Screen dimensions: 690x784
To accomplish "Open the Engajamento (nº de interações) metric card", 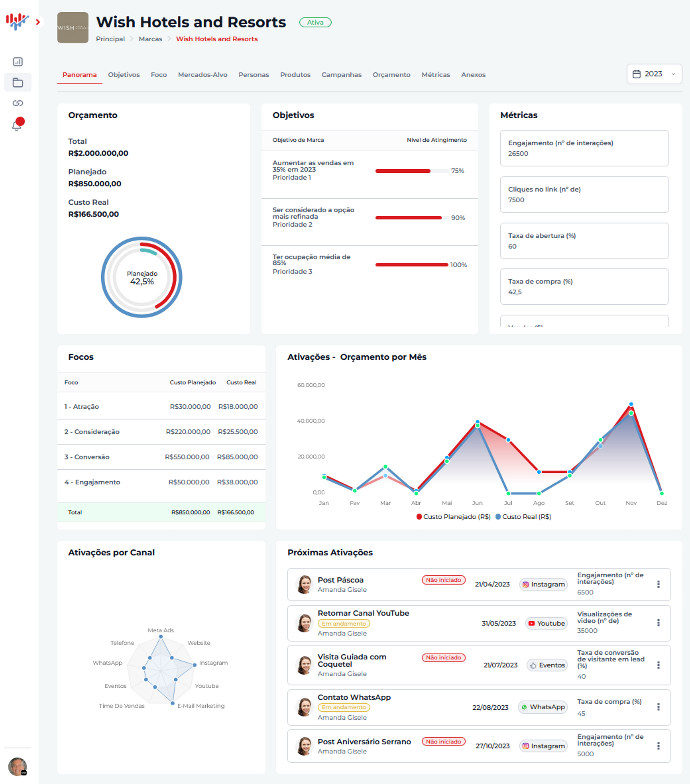I will tap(584, 148).
